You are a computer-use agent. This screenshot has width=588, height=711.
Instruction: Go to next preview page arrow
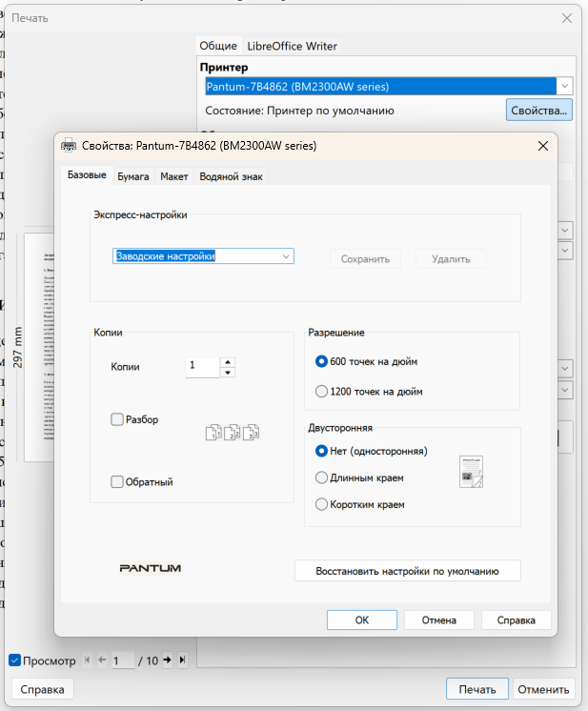167,660
